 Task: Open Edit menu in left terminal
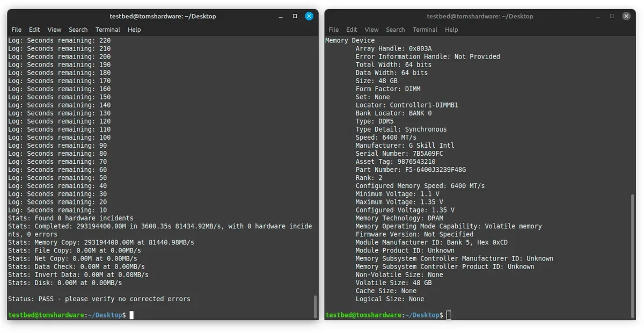point(34,30)
